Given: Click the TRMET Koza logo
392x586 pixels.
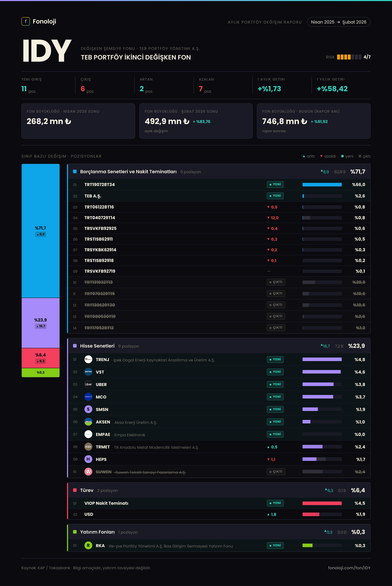Looking at the screenshot, I should click(x=88, y=447).
